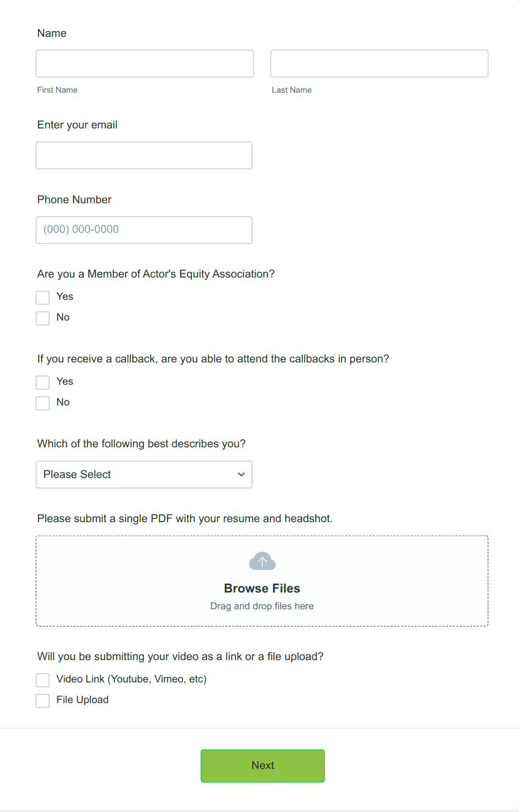Click the cloud upload icon
Image resolution: width=519 pixels, height=812 pixels.
[262, 560]
